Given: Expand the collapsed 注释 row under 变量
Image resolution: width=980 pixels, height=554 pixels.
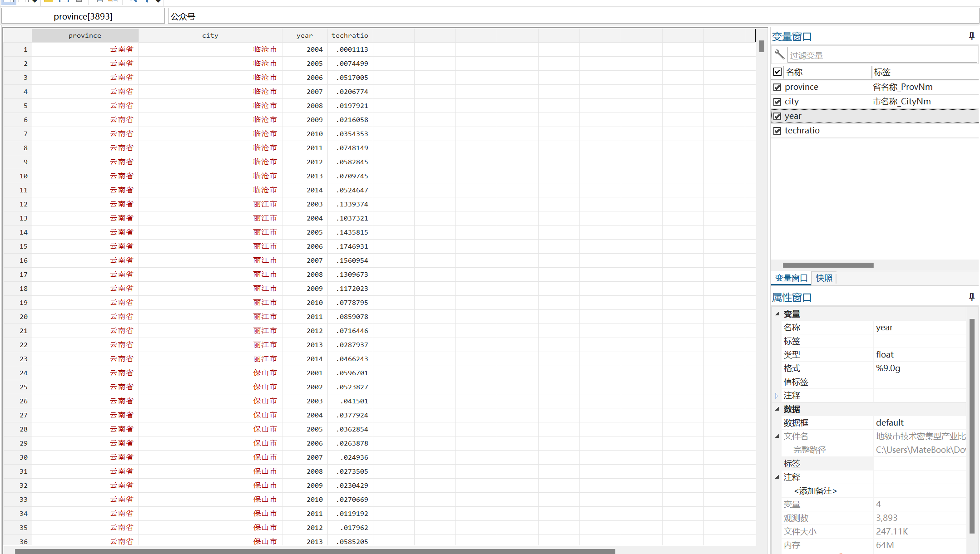Looking at the screenshot, I should (x=777, y=396).
